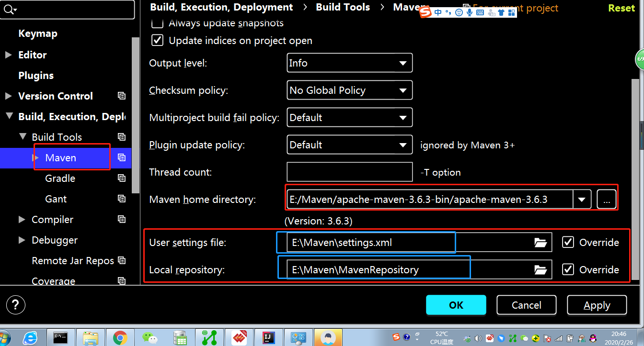Open IntelliJ IDEA from the taskbar

click(268, 338)
